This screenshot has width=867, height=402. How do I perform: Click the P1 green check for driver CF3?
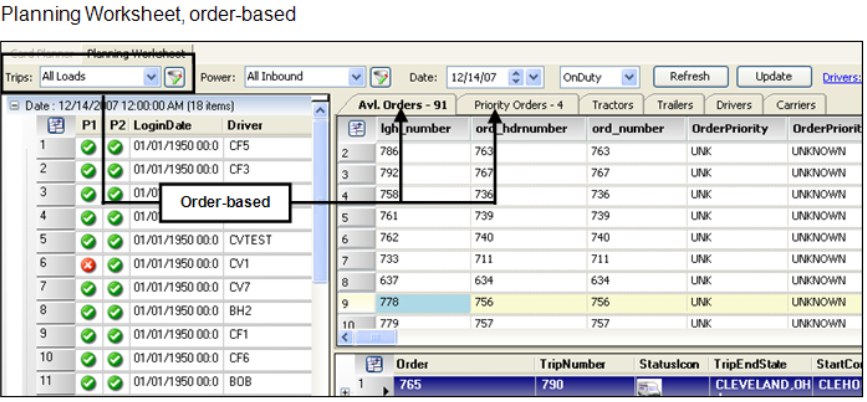tap(88, 171)
